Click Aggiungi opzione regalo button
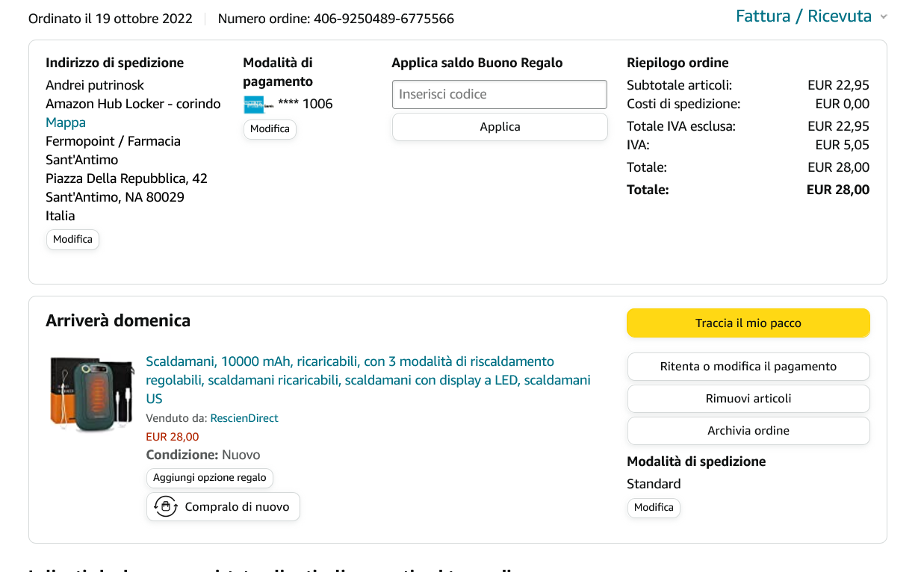The height and width of the screenshot is (572, 924). click(210, 478)
